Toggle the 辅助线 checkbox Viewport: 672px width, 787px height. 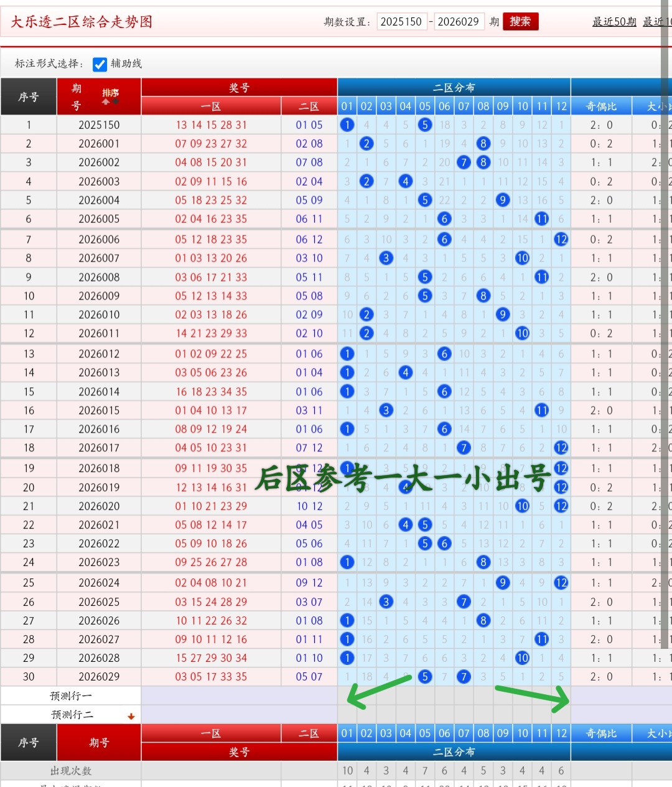click(100, 64)
